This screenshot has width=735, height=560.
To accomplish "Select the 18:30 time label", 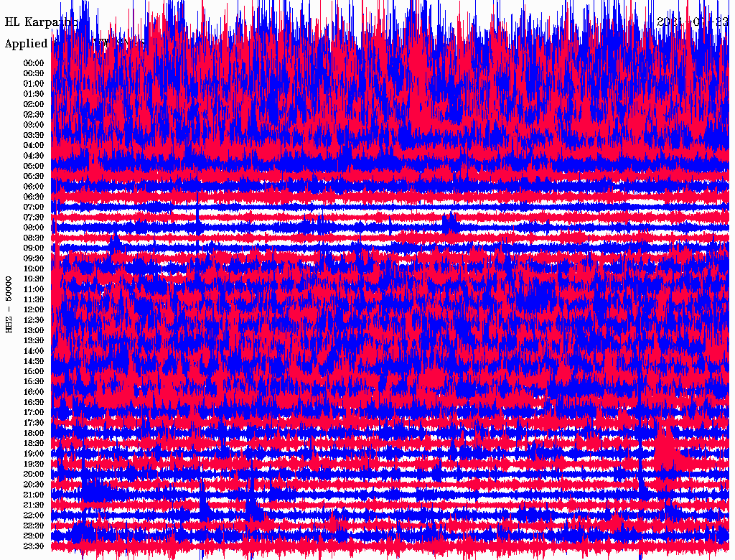I will click(34, 443).
